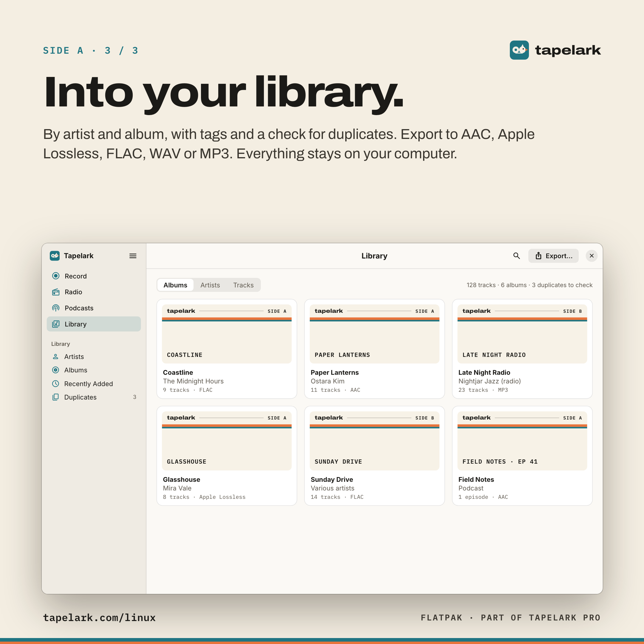Viewport: 644px width, 644px height.
Task: Click the Tapelark app logo in sidebar header
Action: point(55,256)
